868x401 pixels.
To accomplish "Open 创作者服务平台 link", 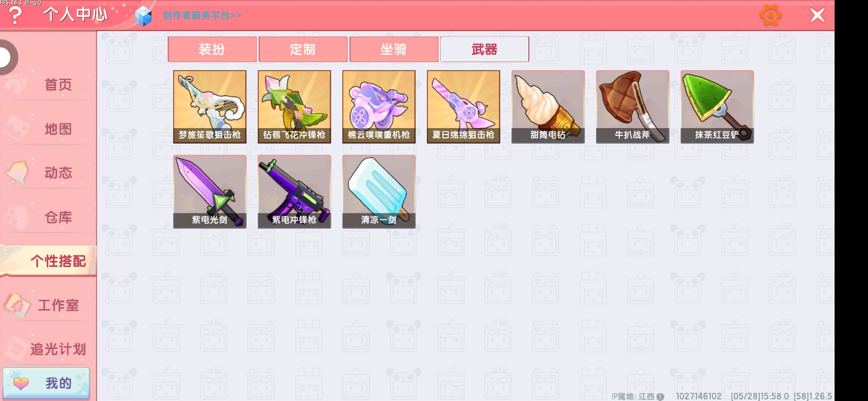I will [202, 15].
